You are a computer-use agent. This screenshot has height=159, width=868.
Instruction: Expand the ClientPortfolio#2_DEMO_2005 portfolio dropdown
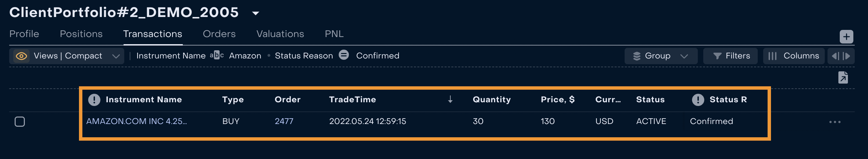click(x=255, y=13)
